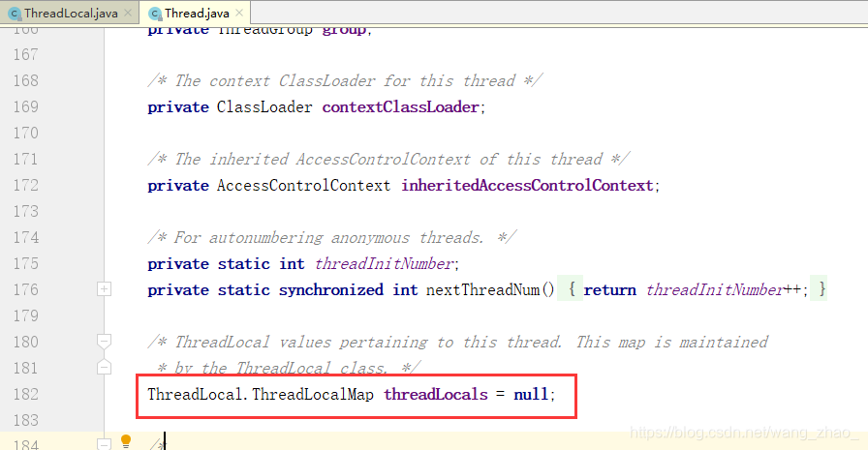Image resolution: width=868 pixels, height=450 pixels.
Task: Click the threadLocals variable name
Action: [x=436, y=394]
